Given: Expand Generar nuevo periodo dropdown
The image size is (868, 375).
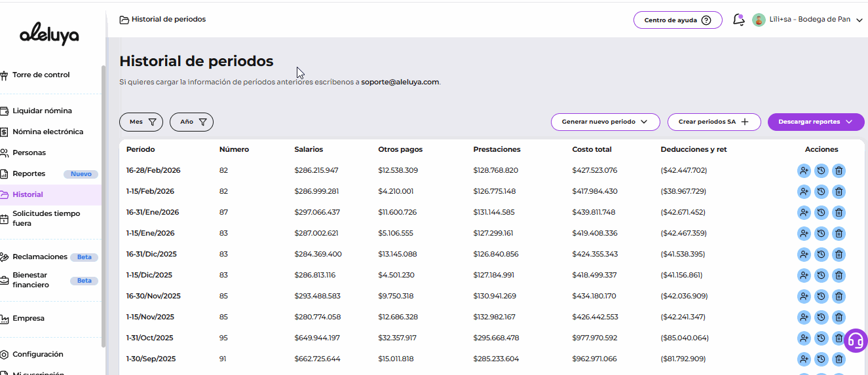Looking at the screenshot, I should [x=605, y=122].
